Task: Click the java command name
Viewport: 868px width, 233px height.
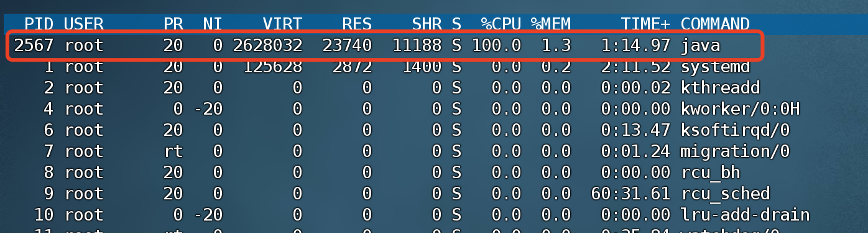Action: [x=700, y=45]
